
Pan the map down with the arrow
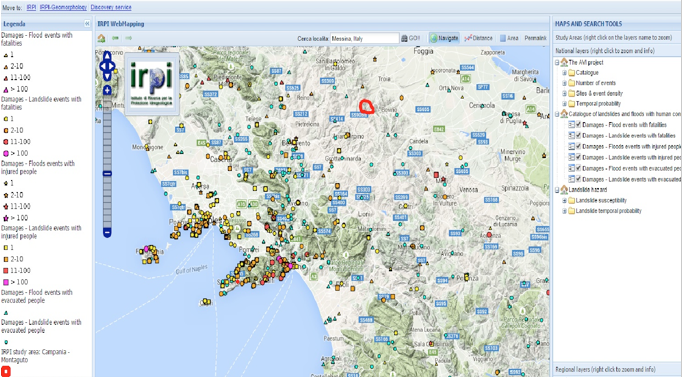[107, 76]
